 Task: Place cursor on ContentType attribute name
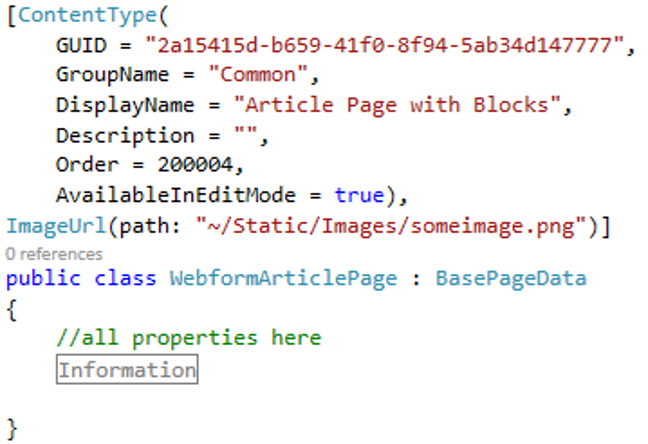[x=82, y=16]
